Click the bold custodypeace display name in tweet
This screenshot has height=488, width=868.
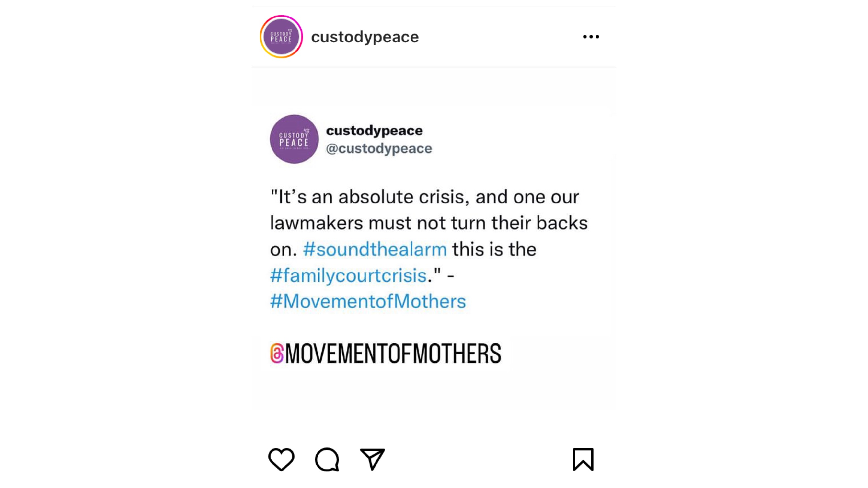click(374, 131)
